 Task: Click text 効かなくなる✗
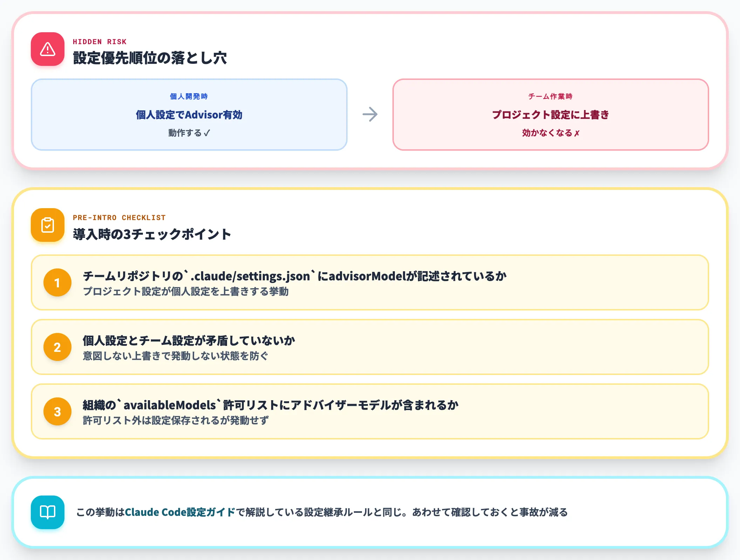tap(550, 133)
